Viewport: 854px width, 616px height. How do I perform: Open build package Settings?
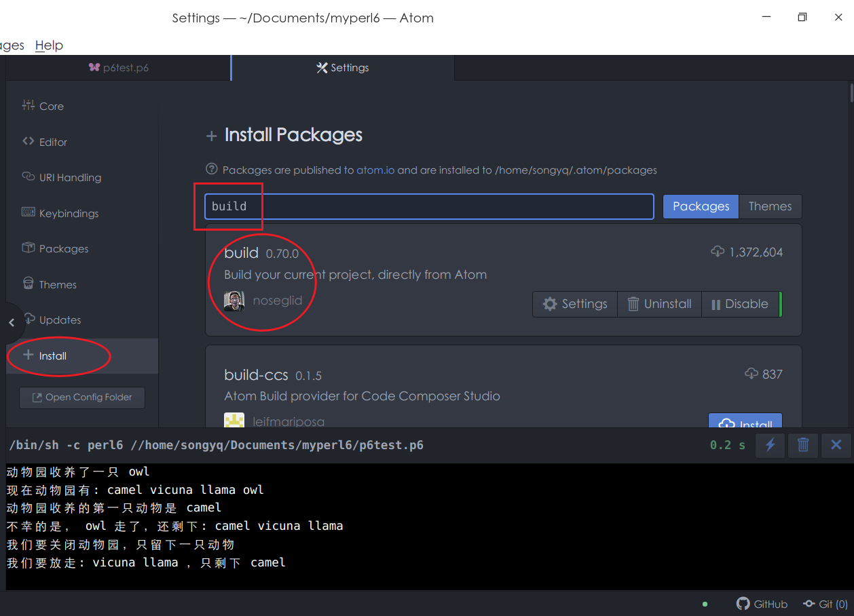(x=575, y=304)
